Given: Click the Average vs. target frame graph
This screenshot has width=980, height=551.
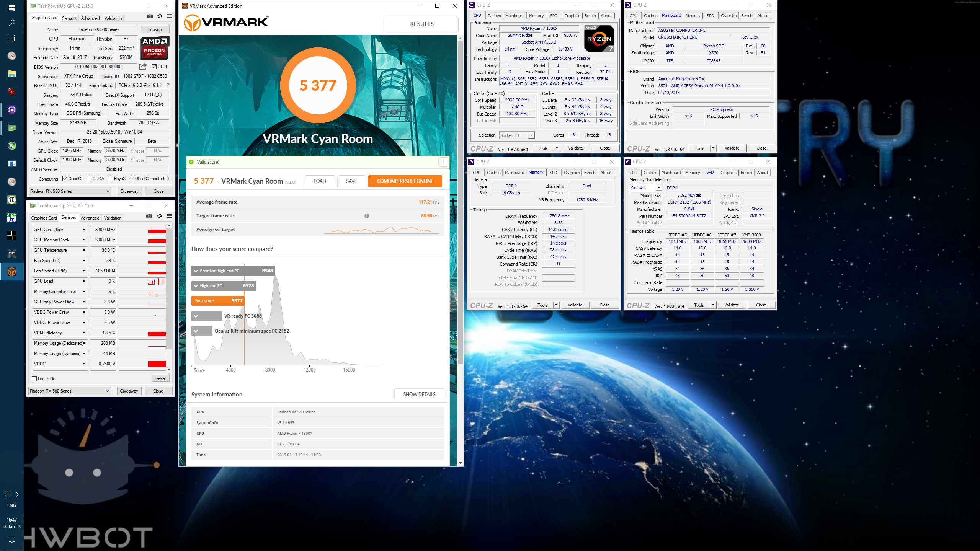Looking at the screenshot, I should click(x=381, y=230).
